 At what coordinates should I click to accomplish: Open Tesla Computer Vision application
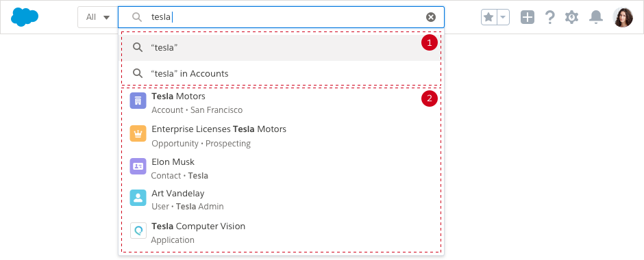(281, 233)
